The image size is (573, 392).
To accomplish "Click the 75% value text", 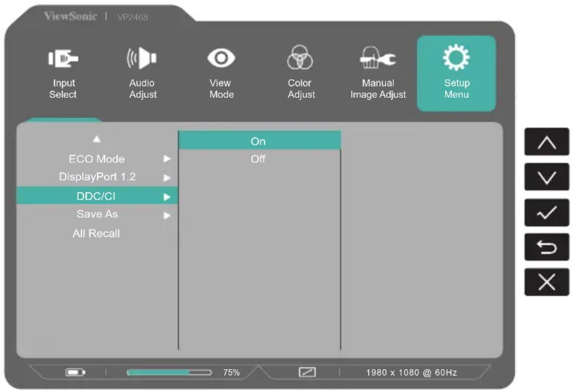I will (232, 372).
